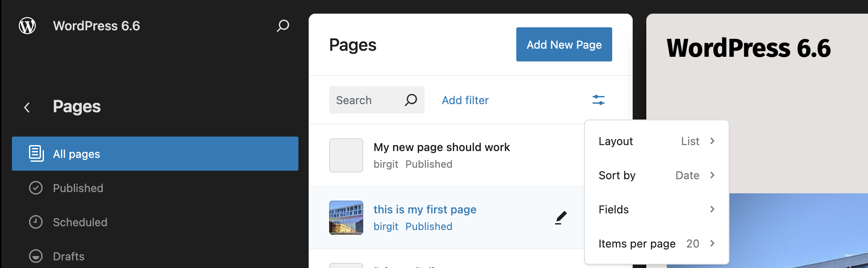Expand Items per page option
The image size is (868, 268).
pos(657,244)
